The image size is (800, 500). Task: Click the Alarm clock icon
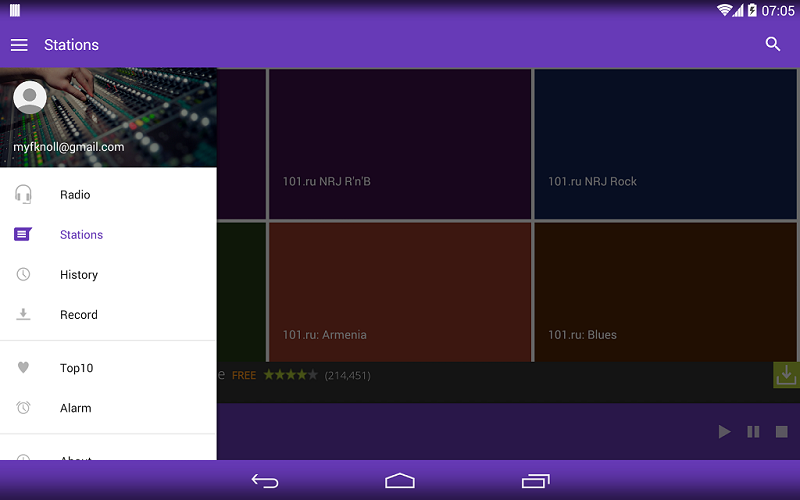[x=23, y=408]
